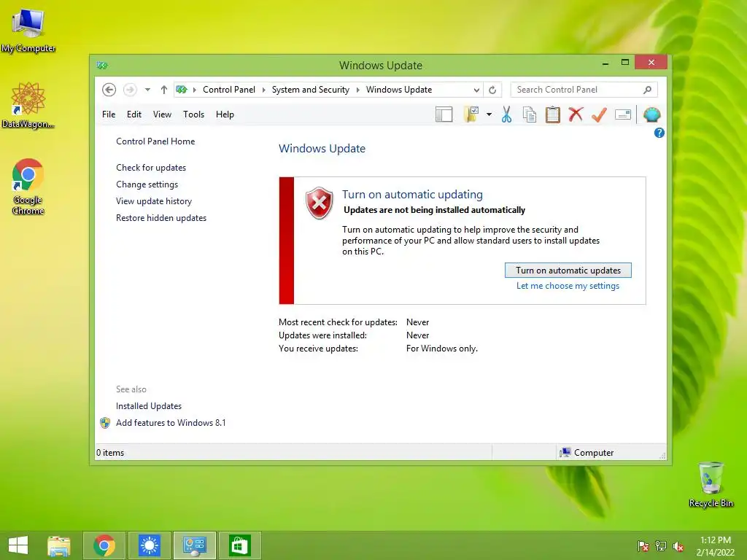Click the taskbar clock 1:12 PM

click(715, 540)
